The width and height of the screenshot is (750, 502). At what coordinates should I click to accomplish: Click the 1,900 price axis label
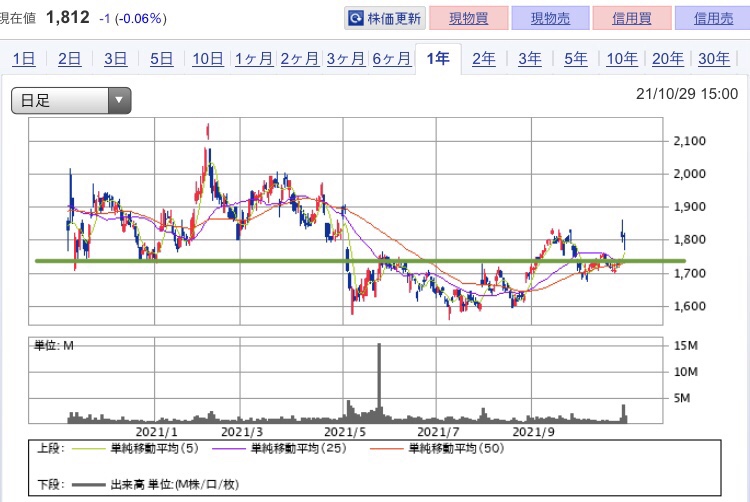coord(689,207)
